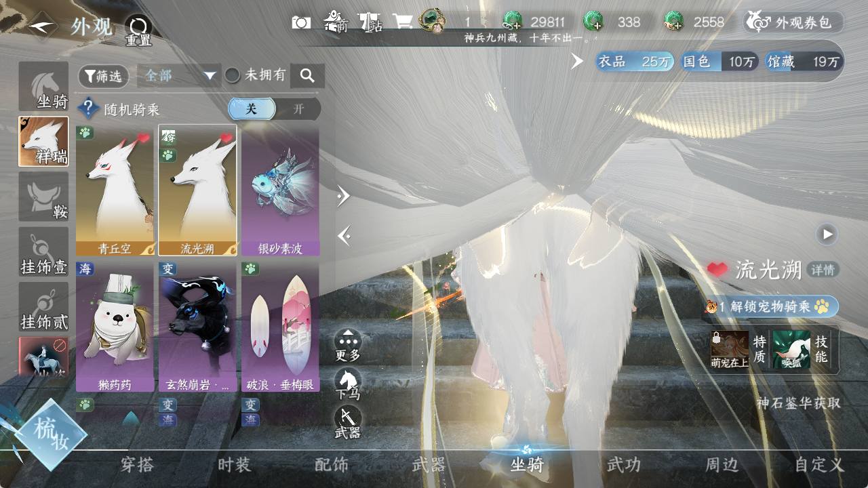
Task: Select the 银砂素波 mount thumbnail
Action: coord(281,190)
